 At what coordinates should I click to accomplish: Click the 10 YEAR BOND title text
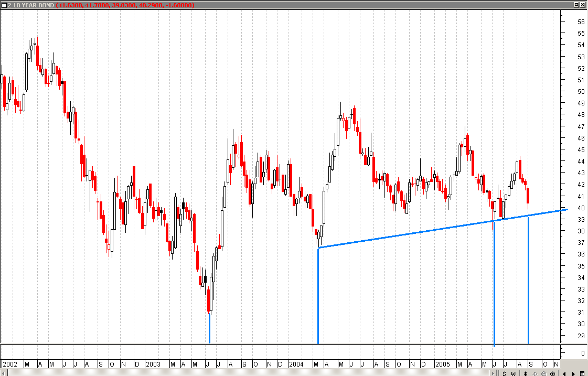tap(33, 5)
